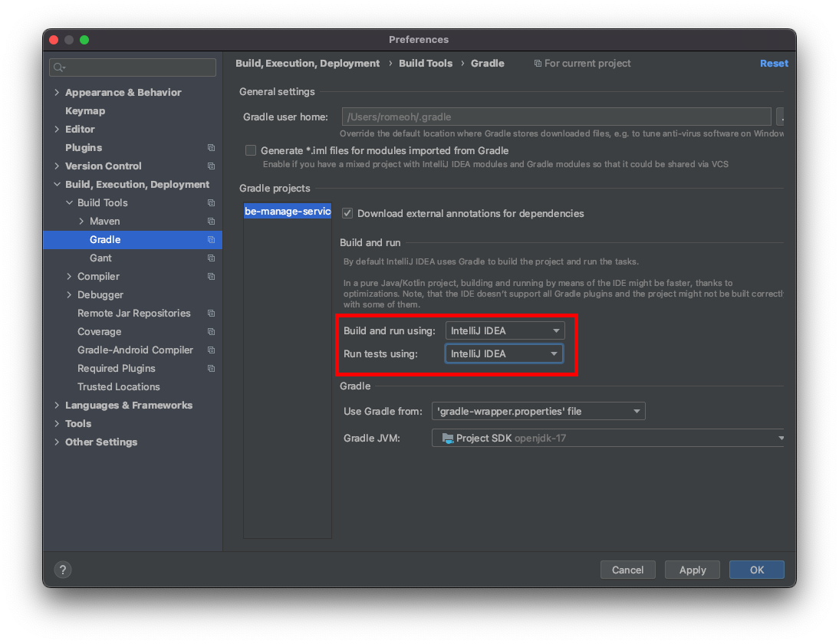The image size is (839, 644).
Task: Click the Gradle user home path field
Action: (557, 117)
